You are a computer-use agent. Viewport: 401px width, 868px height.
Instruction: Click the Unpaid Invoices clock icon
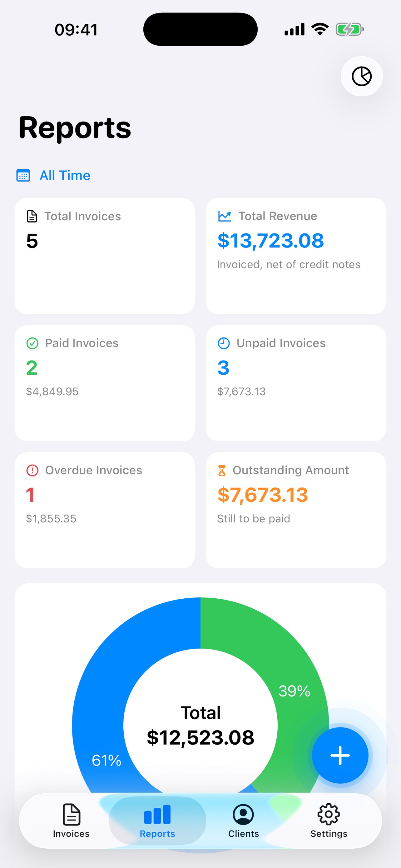pyautogui.click(x=224, y=343)
